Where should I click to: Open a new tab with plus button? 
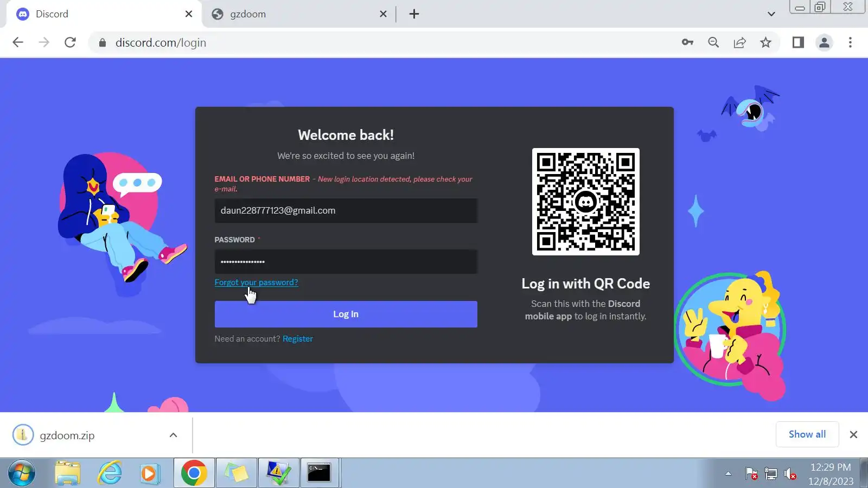[414, 14]
